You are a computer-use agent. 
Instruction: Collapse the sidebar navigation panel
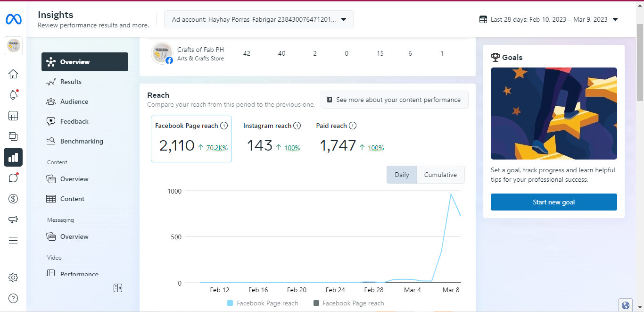pyautogui.click(x=118, y=288)
